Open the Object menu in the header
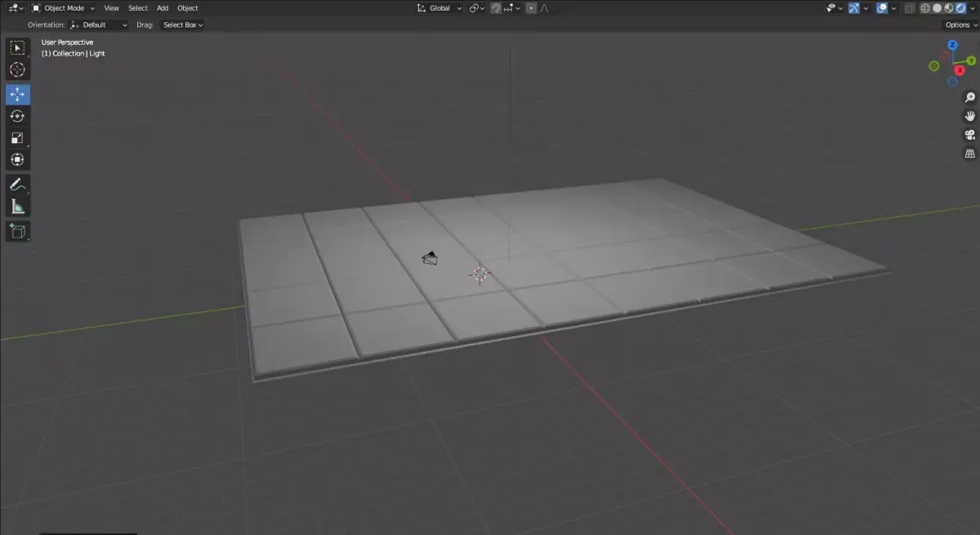Screen dimensions: 980x535 [x=186, y=8]
